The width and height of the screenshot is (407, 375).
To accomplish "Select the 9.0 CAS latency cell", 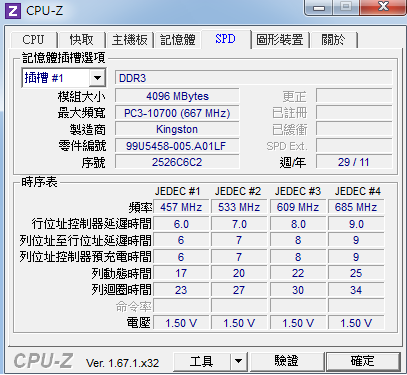I will [x=356, y=224].
